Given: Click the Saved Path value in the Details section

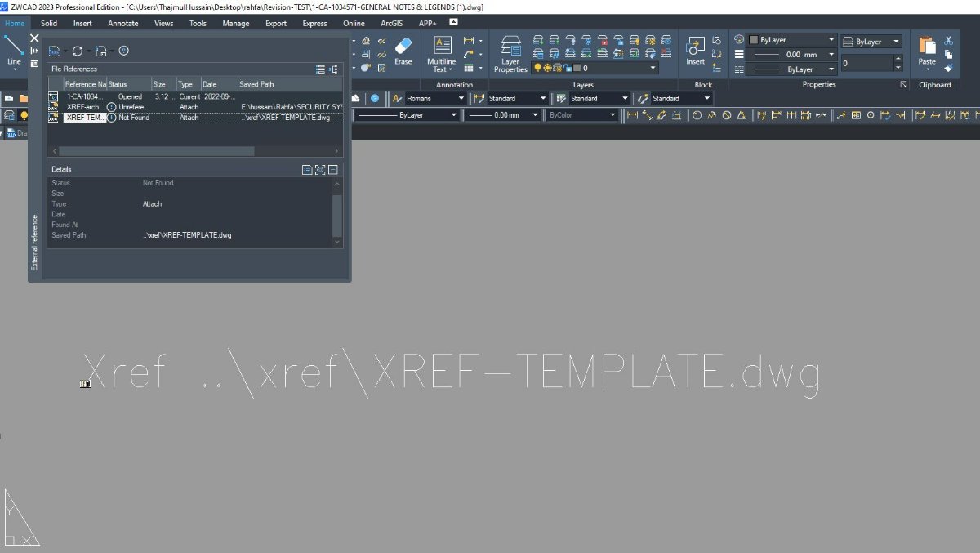Looking at the screenshot, I should point(187,235).
